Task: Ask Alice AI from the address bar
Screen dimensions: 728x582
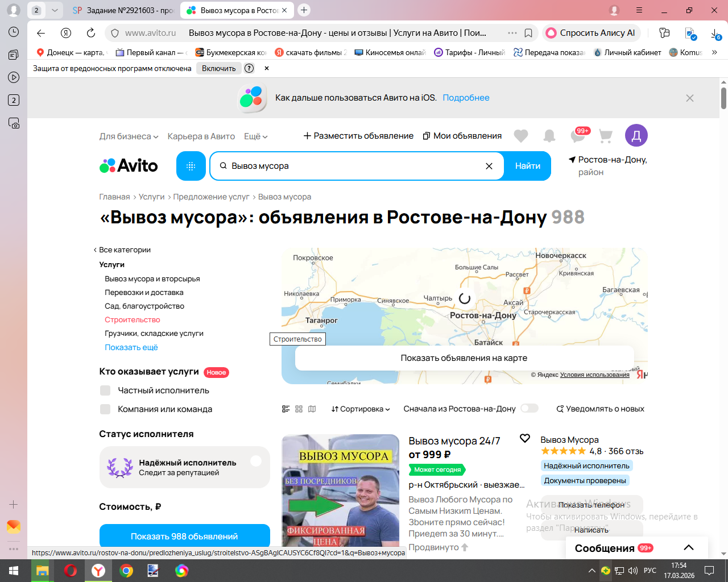Action: 591,33
